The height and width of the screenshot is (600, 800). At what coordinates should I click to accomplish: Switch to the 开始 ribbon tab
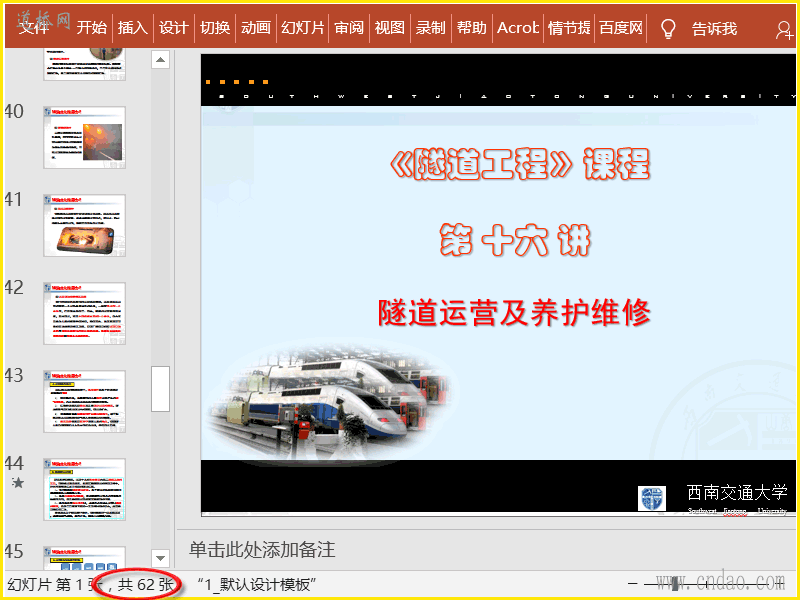[x=92, y=28]
